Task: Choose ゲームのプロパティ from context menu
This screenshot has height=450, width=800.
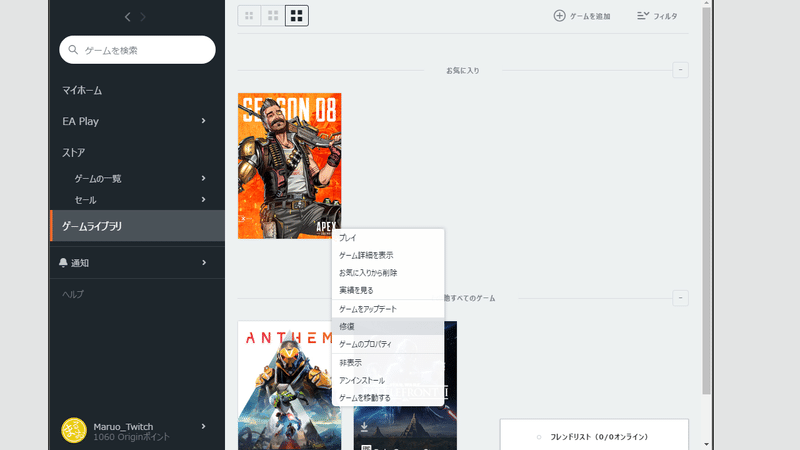Action: point(388,344)
